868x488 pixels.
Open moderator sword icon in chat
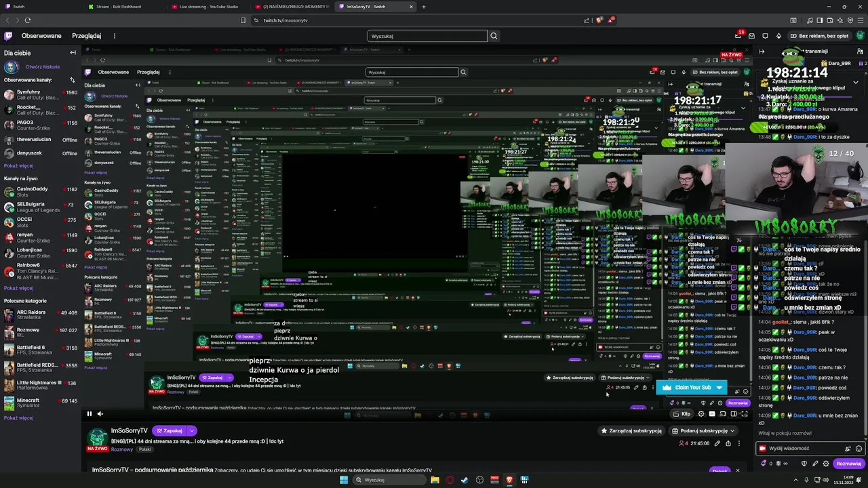815,464
